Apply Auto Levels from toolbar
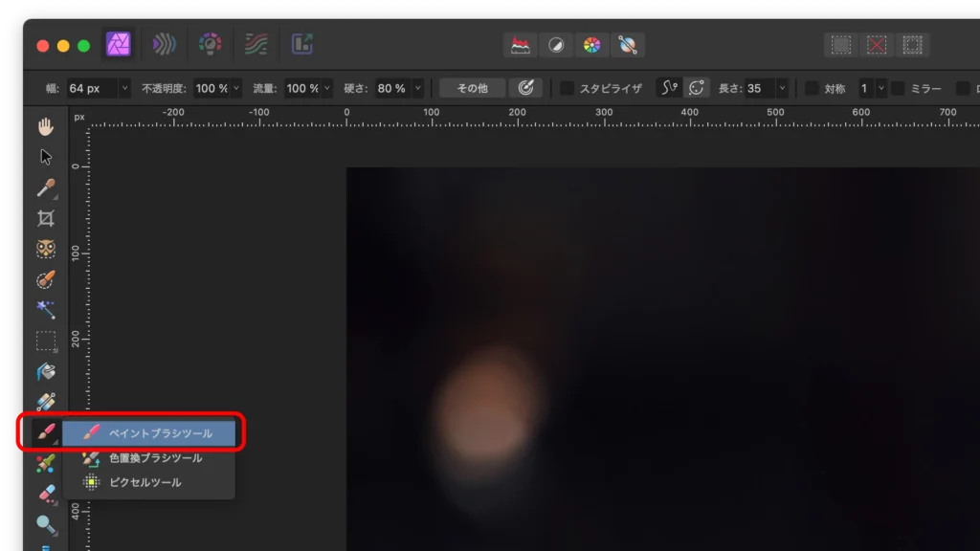The height and width of the screenshot is (551, 980). coord(521,45)
